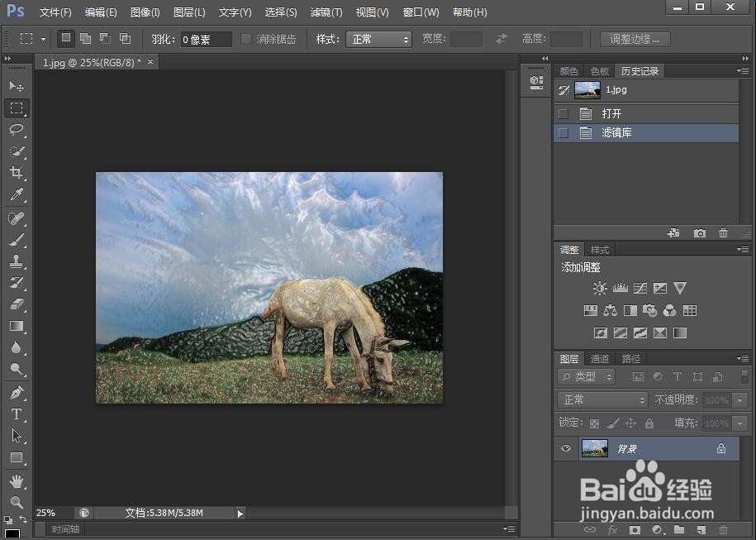Click the 羽化 feather input field

(207, 40)
